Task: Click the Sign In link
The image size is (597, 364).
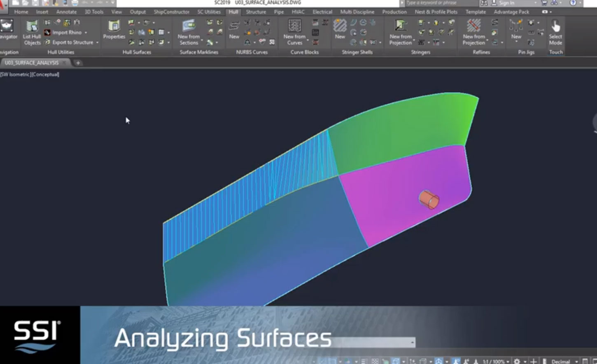Action: click(506, 2)
